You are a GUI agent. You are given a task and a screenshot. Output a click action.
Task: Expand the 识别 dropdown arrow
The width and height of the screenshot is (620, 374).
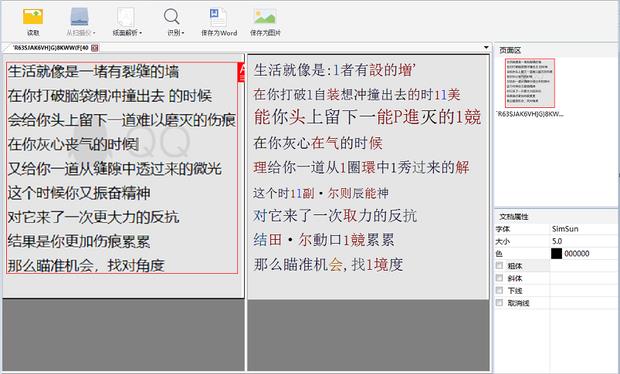tap(183, 33)
